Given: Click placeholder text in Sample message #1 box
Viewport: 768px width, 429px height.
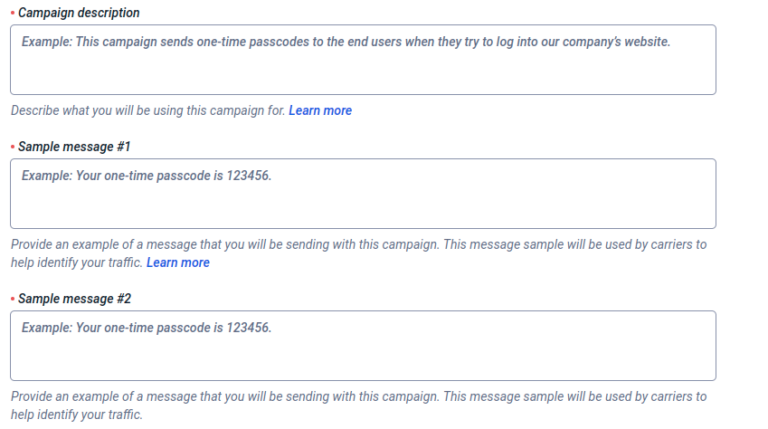Looking at the screenshot, I should (146, 176).
